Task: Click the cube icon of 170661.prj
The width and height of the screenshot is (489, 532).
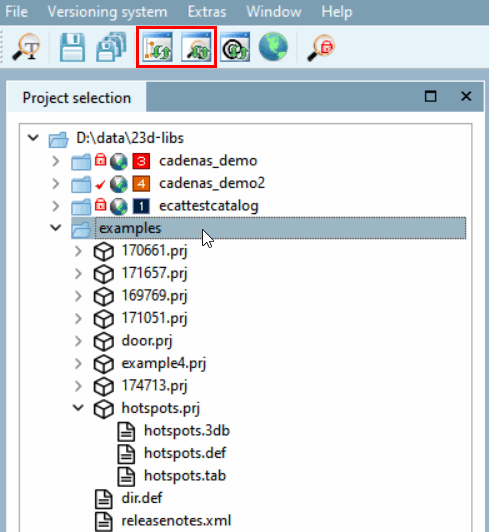Action: tap(104, 252)
